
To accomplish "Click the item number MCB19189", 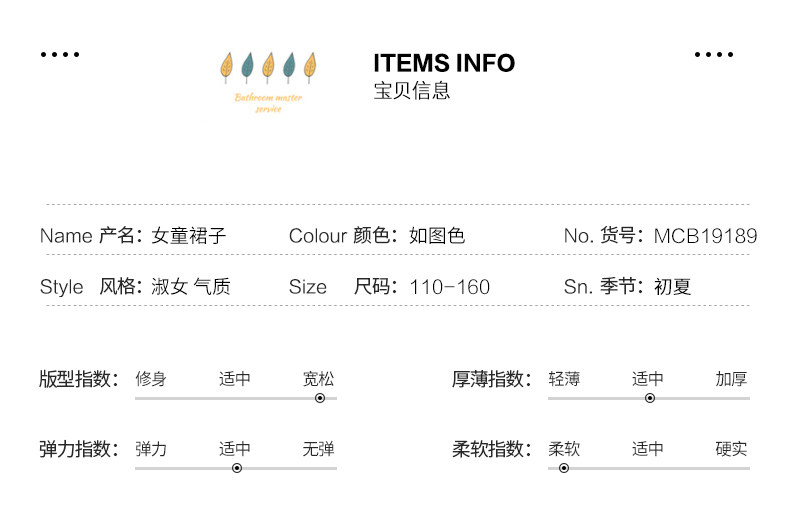I will point(705,237).
